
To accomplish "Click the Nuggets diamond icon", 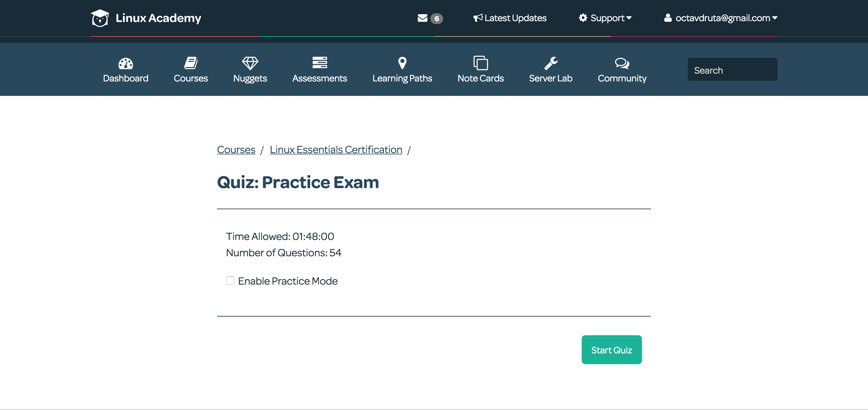I will pyautogui.click(x=250, y=63).
